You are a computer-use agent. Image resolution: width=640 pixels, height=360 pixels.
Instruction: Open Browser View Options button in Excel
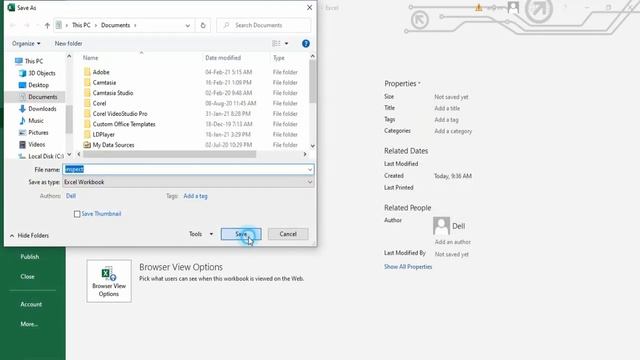coord(109,281)
